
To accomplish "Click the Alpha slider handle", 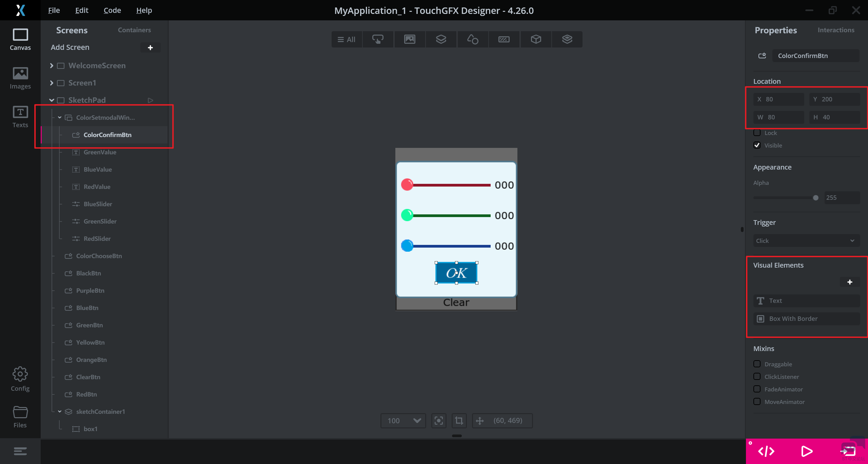I will point(815,198).
